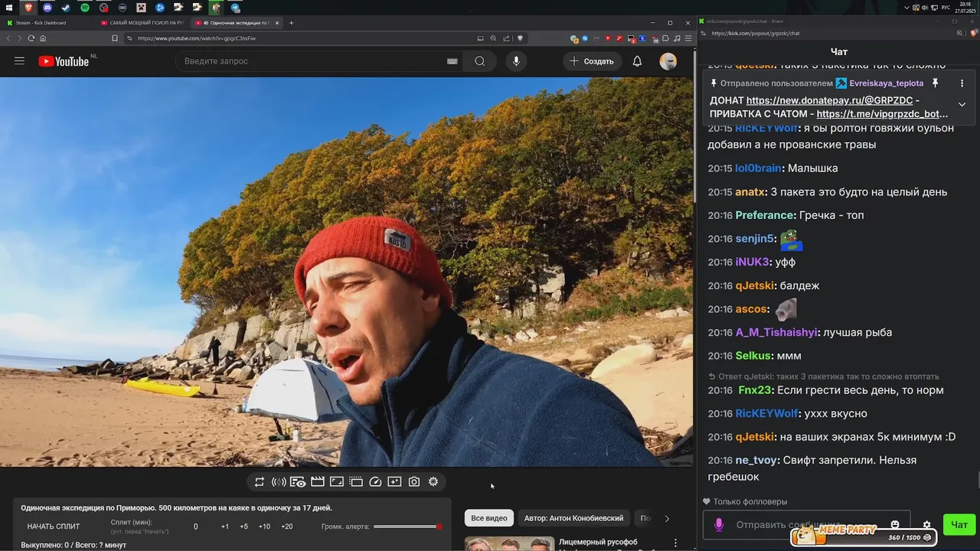Click the Brave Shields icon in YouTube window
The image size is (980, 551).
point(521,38)
